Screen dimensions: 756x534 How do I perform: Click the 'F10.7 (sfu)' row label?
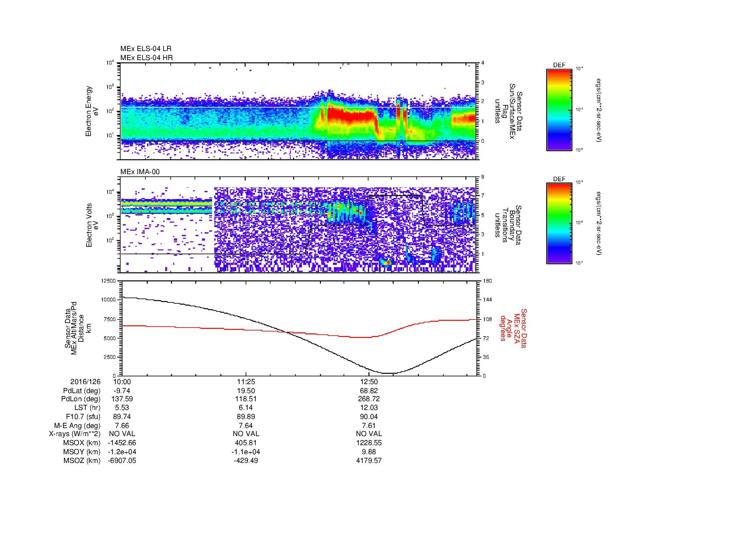pos(83,416)
